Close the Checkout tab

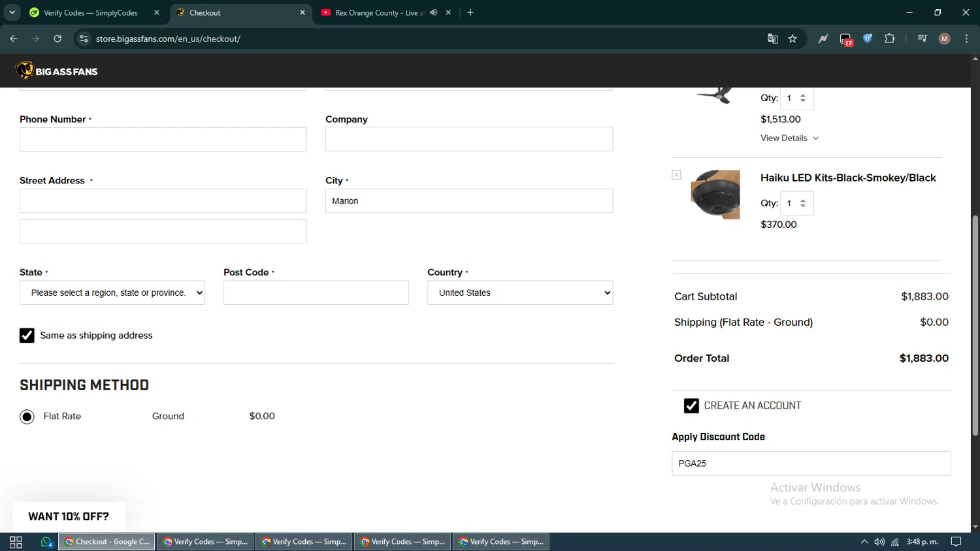[x=302, y=12]
